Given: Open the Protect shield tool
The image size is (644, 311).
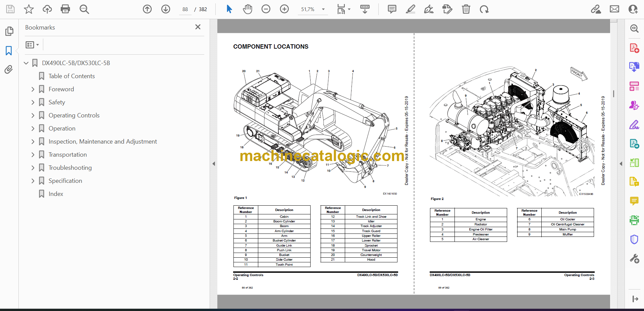Looking at the screenshot, I should point(634,240).
